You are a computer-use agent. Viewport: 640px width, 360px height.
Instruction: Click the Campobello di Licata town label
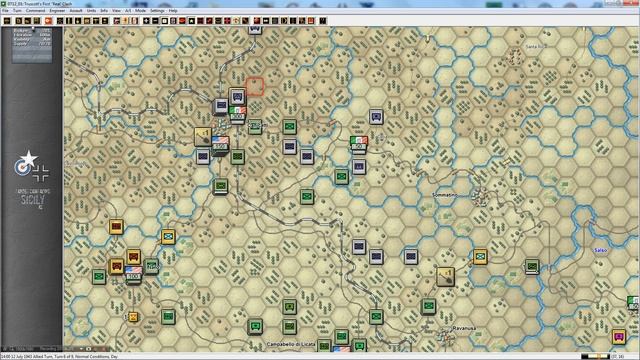click(291, 344)
